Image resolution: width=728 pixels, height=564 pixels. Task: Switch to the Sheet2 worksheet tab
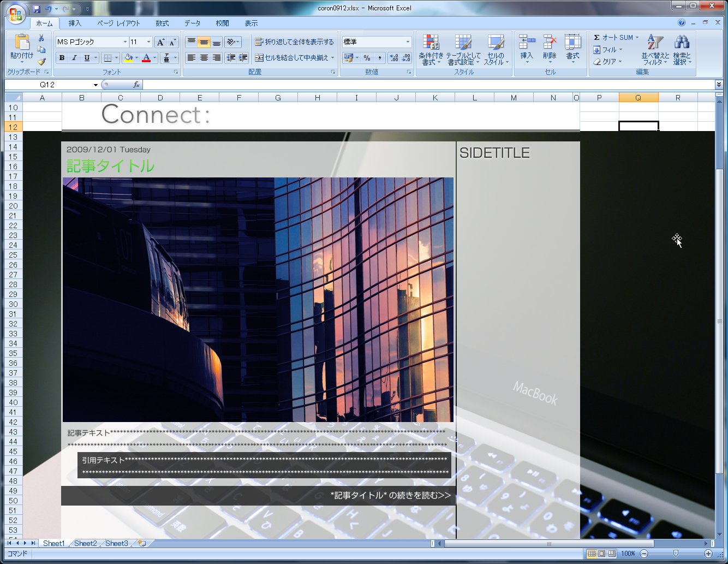click(85, 543)
